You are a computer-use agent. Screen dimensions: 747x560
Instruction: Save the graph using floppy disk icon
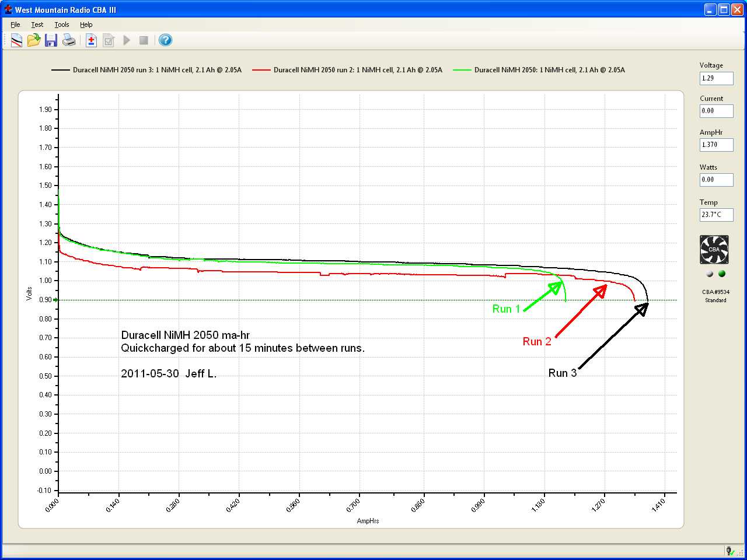pyautogui.click(x=51, y=40)
